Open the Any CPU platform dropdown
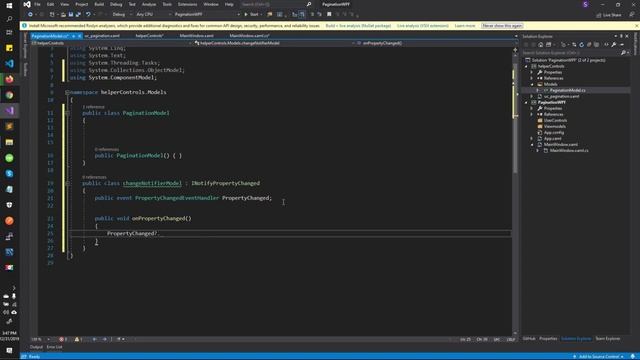 (153, 14)
